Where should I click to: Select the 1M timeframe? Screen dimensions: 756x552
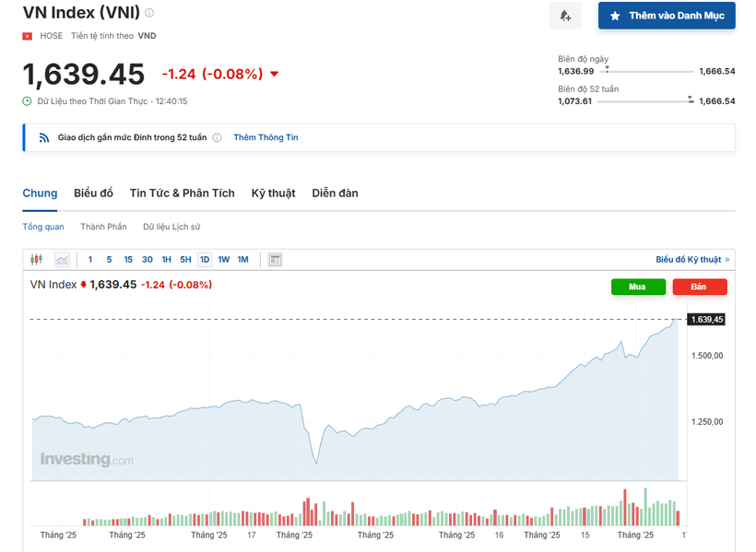pyautogui.click(x=242, y=259)
